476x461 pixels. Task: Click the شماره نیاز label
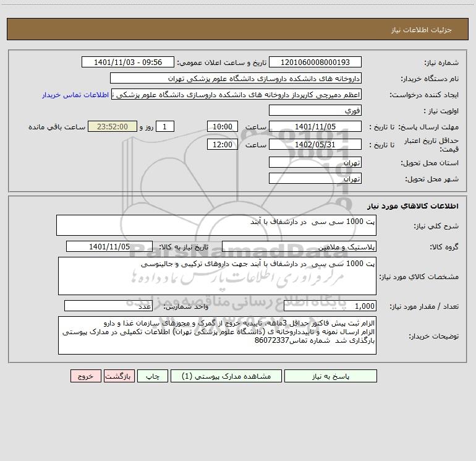coord(441,63)
